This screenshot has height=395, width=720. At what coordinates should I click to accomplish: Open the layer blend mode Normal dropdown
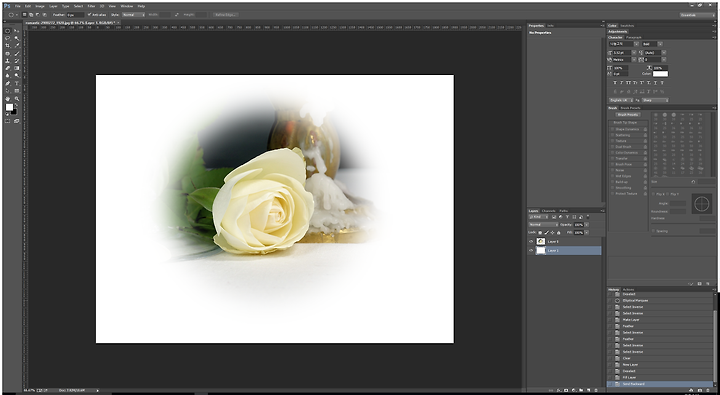point(543,225)
